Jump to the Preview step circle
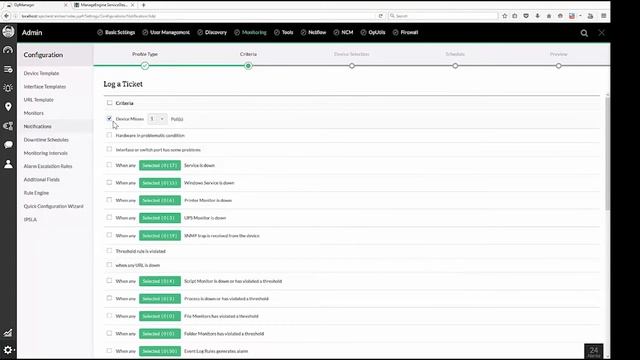Viewport: 640px width, 360px height. (x=558, y=66)
